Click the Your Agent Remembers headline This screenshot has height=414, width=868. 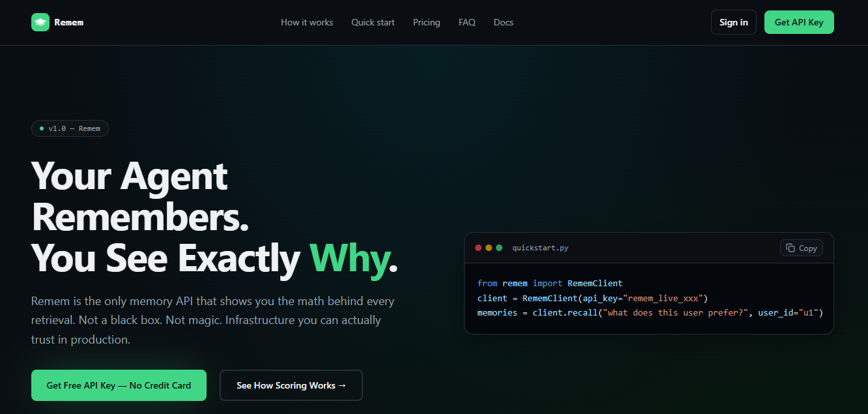click(140, 197)
